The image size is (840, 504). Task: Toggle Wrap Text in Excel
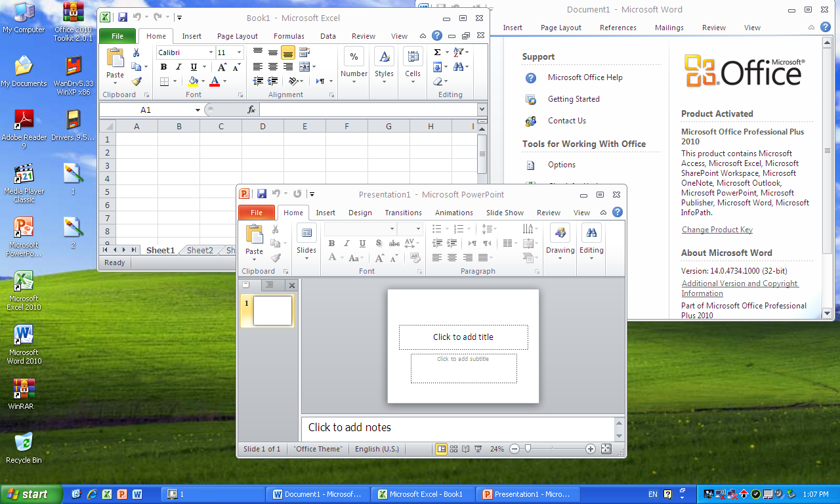[304, 52]
